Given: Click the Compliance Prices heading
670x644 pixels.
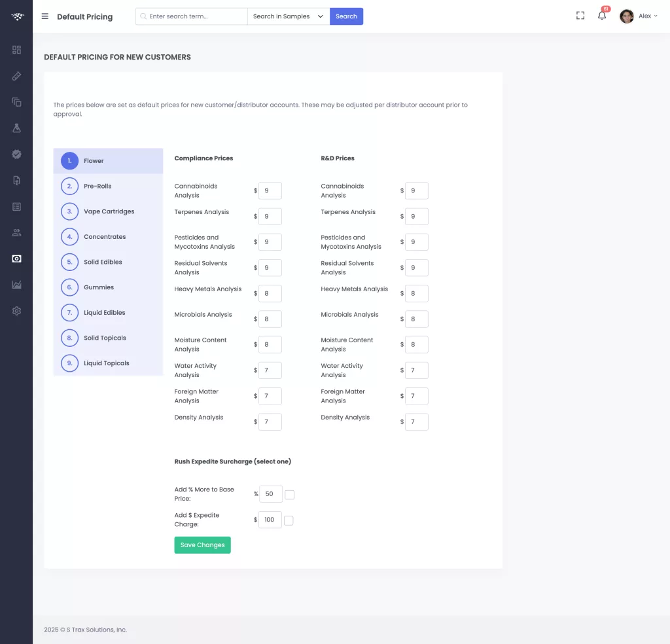Looking at the screenshot, I should 203,158.
